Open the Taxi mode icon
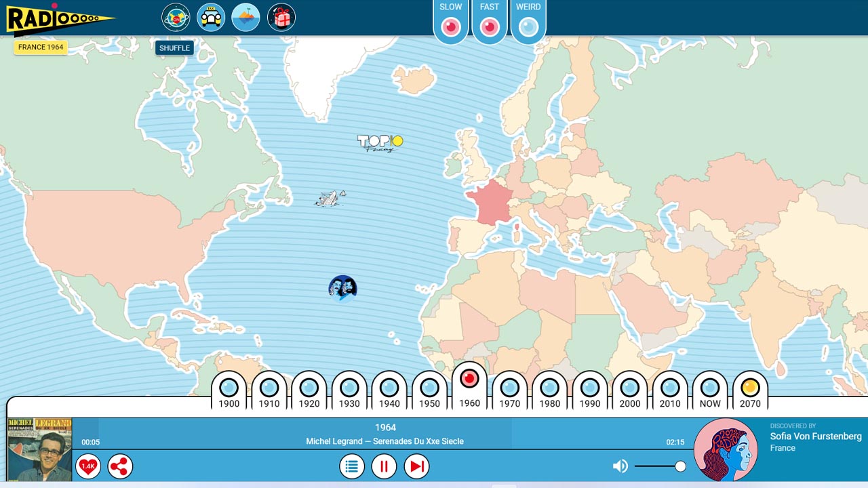This screenshot has height=488, width=868. (211, 18)
